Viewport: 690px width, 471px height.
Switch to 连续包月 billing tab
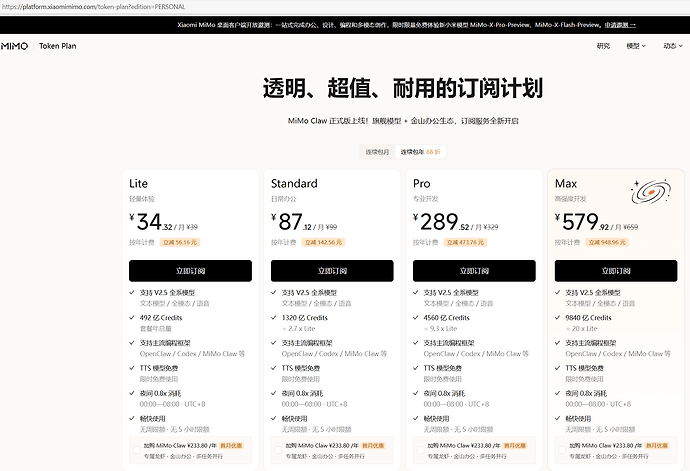coord(377,152)
